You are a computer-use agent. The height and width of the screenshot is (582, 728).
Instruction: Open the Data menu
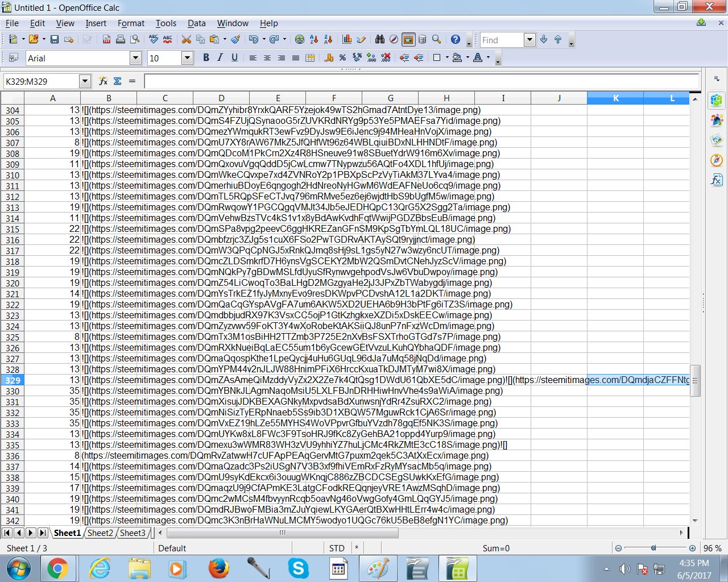(197, 23)
